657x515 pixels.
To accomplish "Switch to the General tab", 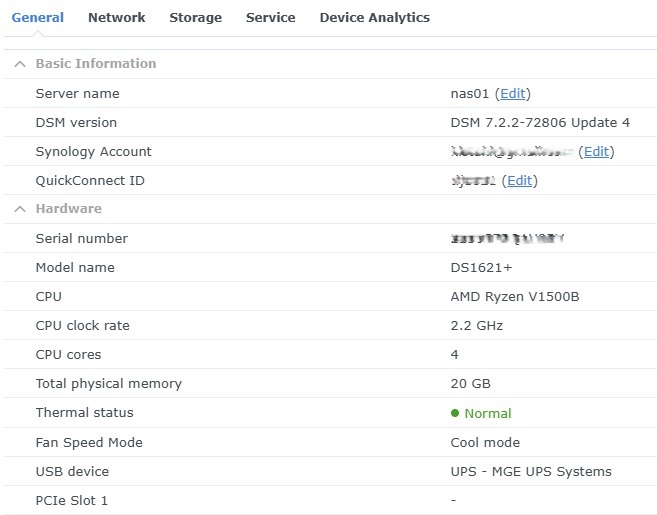I will (37, 17).
